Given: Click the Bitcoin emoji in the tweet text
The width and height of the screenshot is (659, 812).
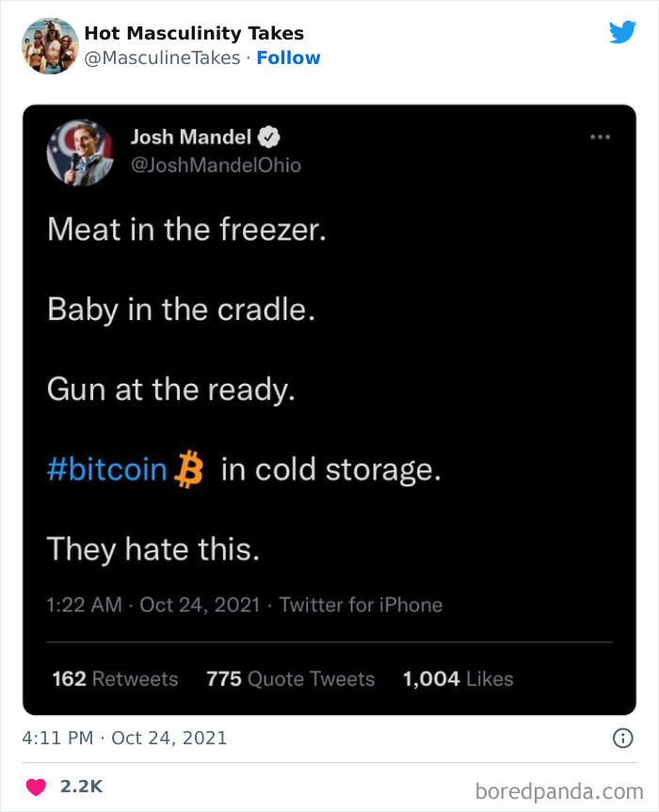Looking at the screenshot, I should 189,469.
